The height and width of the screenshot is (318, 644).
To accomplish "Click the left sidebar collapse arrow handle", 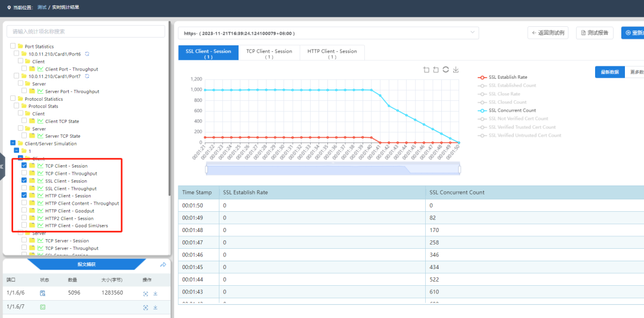I will click(2, 166).
